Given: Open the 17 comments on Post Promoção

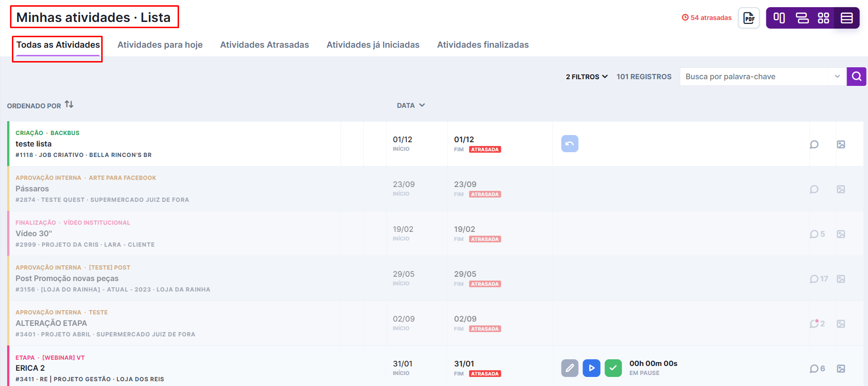Looking at the screenshot, I should (x=819, y=279).
